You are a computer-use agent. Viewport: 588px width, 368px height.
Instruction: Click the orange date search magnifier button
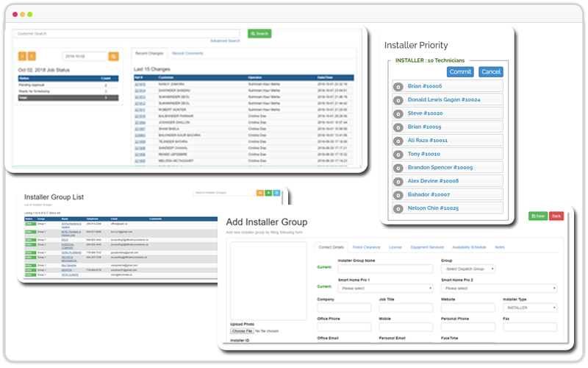pyautogui.click(x=114, y=56)
